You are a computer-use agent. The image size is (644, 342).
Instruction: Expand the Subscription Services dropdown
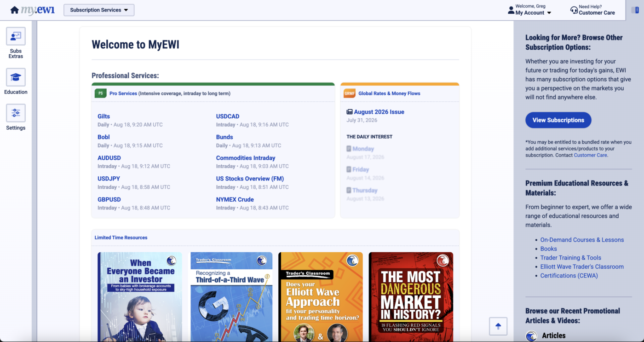pyautogui.click(x=99, y=10)
